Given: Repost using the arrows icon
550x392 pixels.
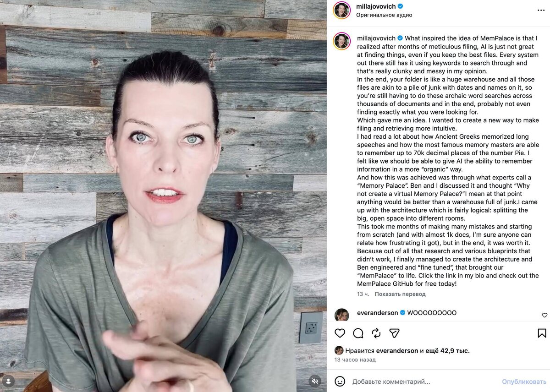Looking at the screenshot, I should click(376, 333).
